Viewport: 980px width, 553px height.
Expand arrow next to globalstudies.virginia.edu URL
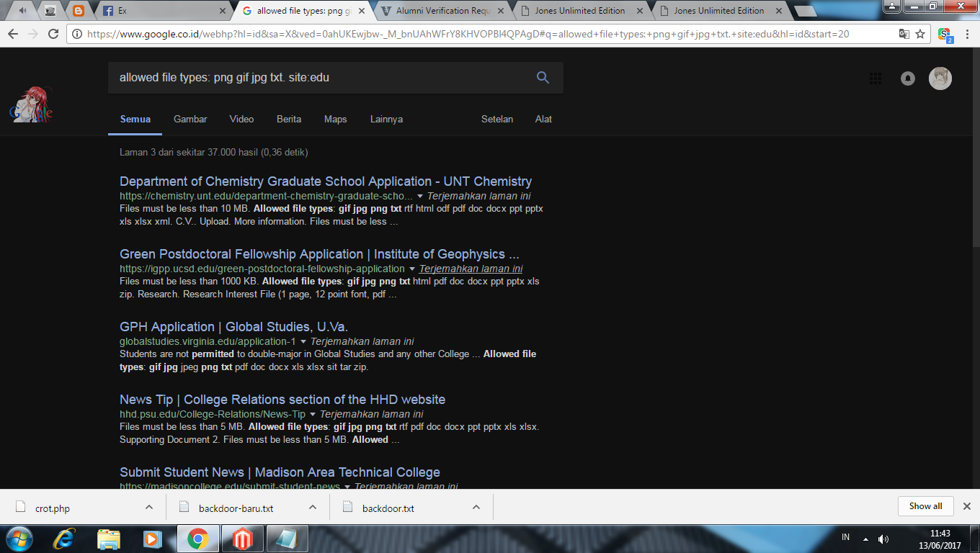(x=303, y=341)
